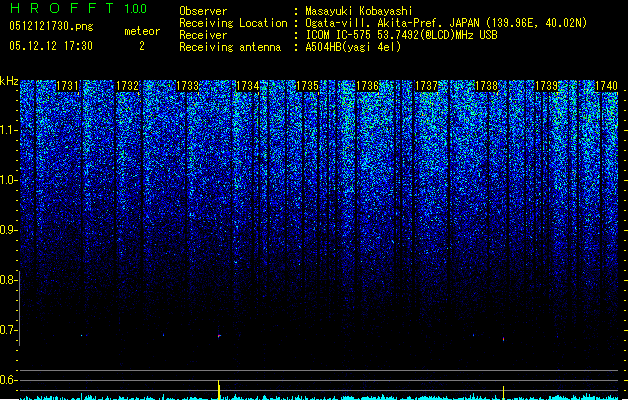Click the 1731 time marker
Screen dimensions: 629x400
coord(67,86)
